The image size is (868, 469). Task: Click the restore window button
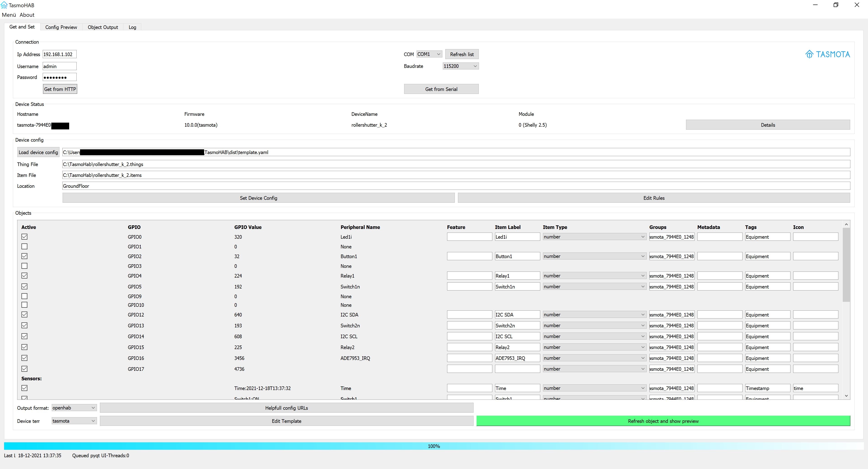tap(836, 5)
